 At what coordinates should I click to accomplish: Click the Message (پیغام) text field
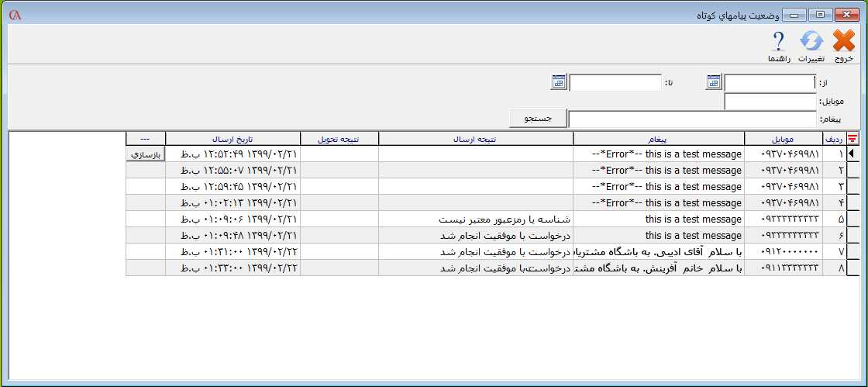click(692, 119)
